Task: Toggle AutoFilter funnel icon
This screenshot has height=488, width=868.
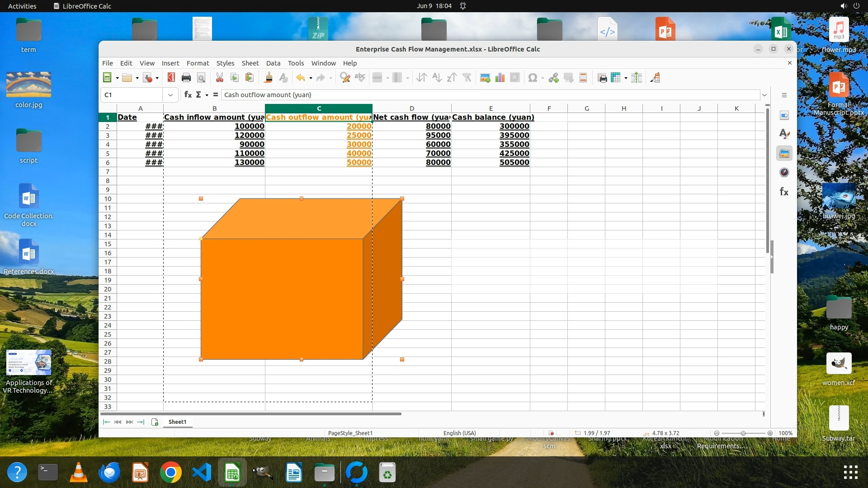Action: click(467, 78)
